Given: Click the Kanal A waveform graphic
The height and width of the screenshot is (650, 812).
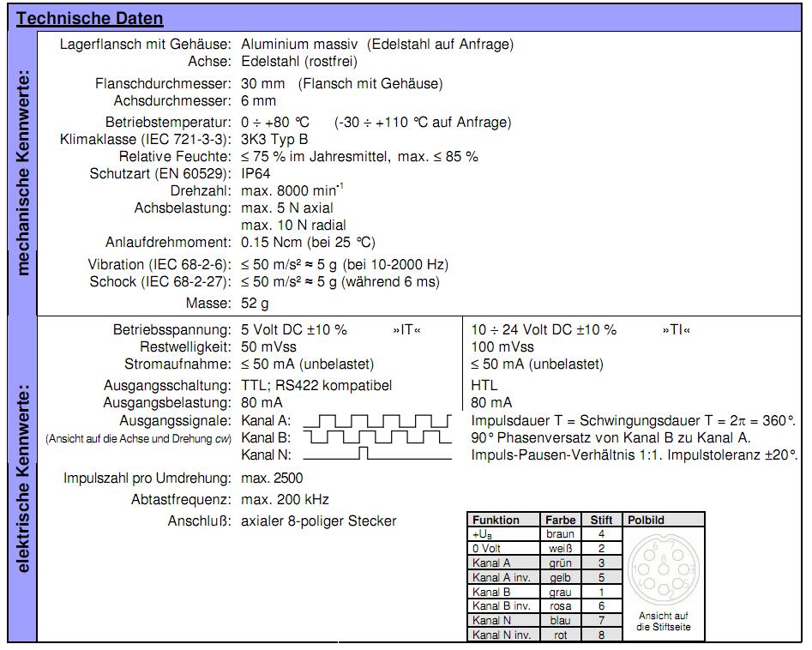Looking at the screenshot, I should coord(377,420).
